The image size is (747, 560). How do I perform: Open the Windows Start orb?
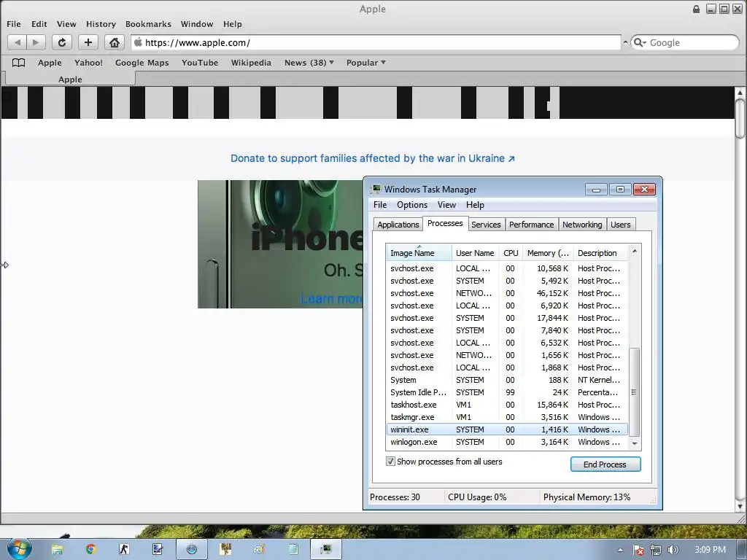coord(20,548)
